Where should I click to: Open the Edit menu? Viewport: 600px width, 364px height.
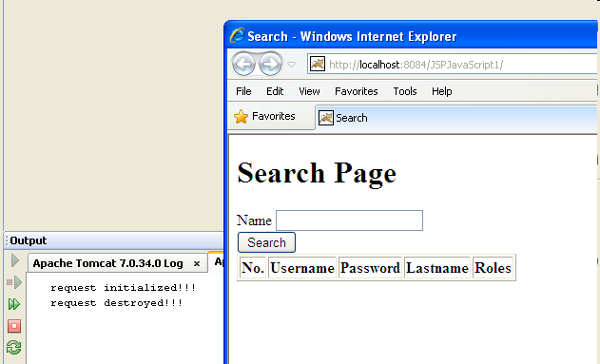(275, 91)
